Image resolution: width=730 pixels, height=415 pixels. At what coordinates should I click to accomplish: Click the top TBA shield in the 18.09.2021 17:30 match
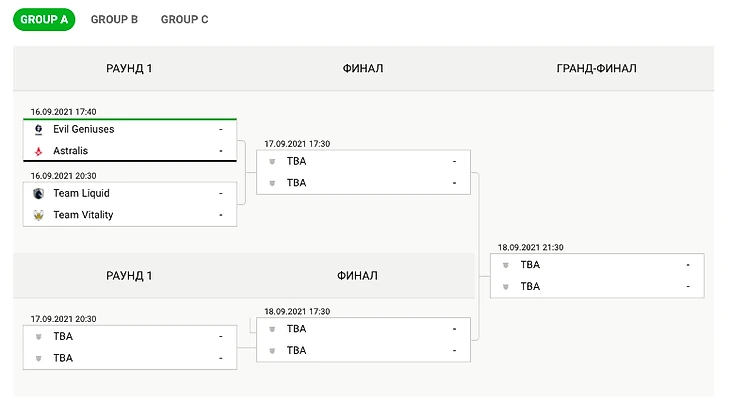pos(272,329)
